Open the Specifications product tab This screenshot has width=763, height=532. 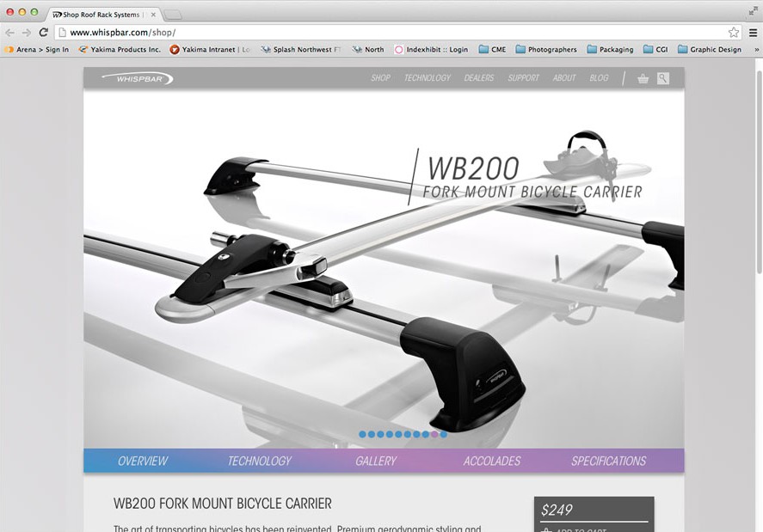pos(608,461)
